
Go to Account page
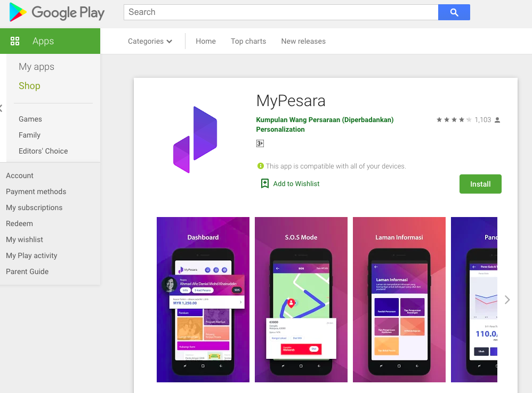pos(20,175)
